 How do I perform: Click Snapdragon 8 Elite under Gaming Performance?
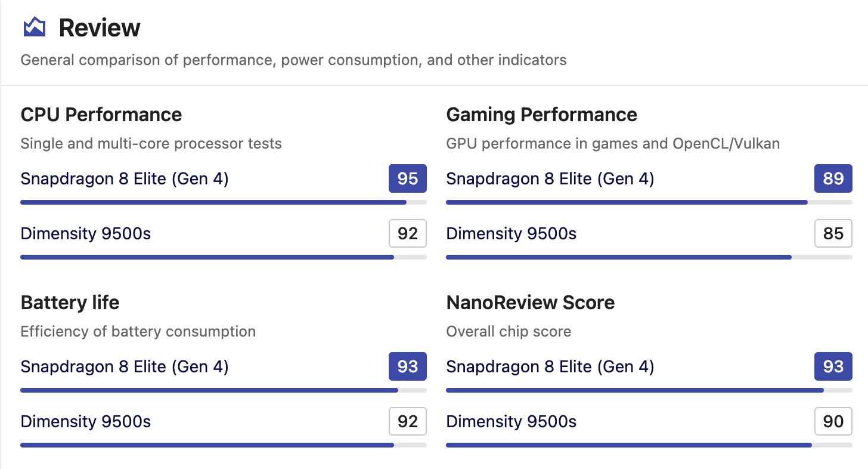coord(550,178)
